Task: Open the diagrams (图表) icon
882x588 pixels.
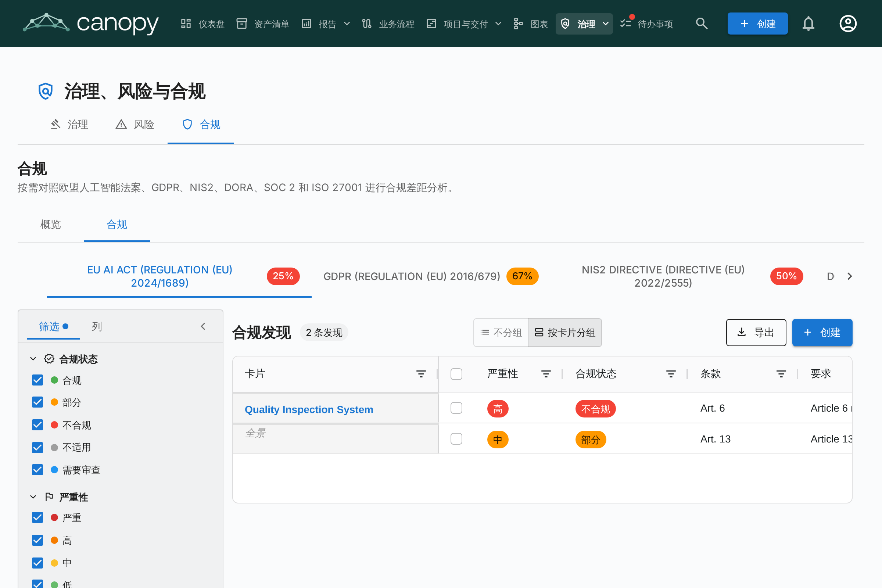Action: coord(518,24)
